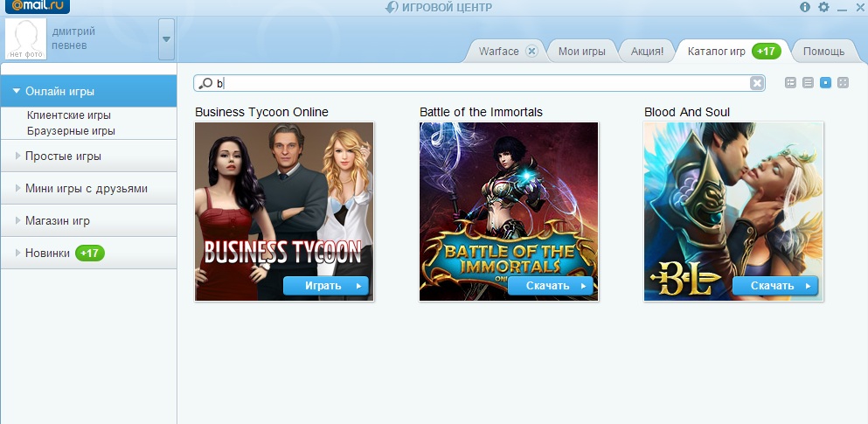Image resolution: width=868 pixels, height=424 pixels.
Task: Open settings gear in title bar
Action: [x=823, y=7]
